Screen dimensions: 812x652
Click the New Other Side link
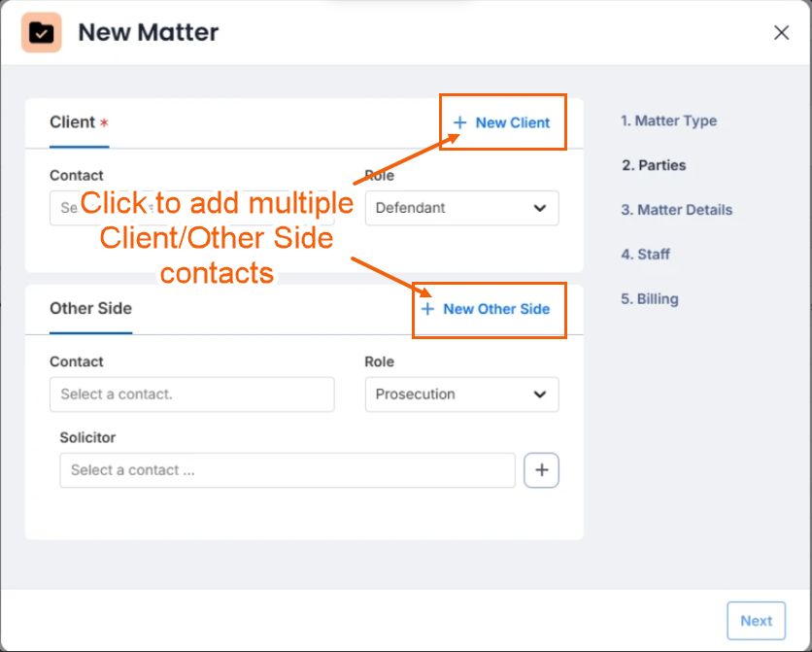pyautogui.click(x=496, y=309)
